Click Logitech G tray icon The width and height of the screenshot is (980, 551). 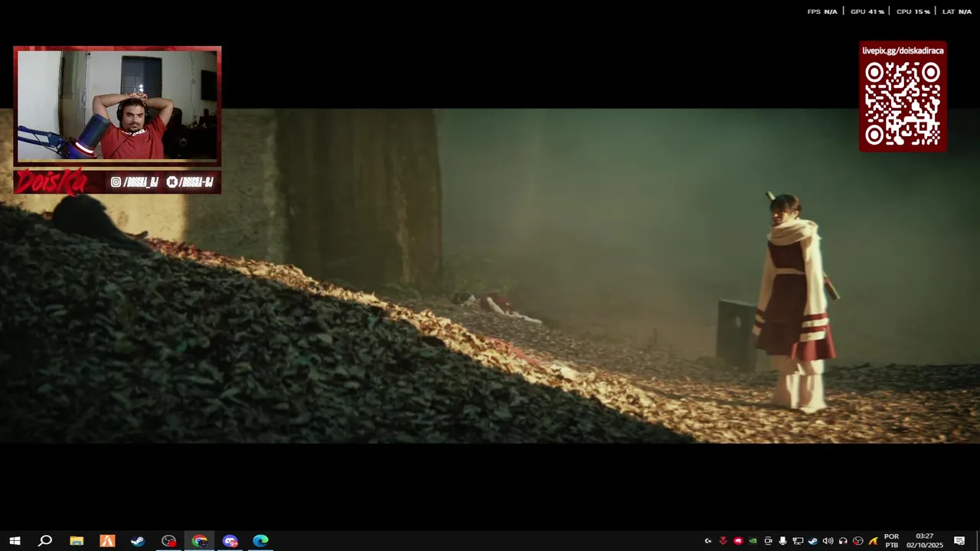[x=708, y=541]
